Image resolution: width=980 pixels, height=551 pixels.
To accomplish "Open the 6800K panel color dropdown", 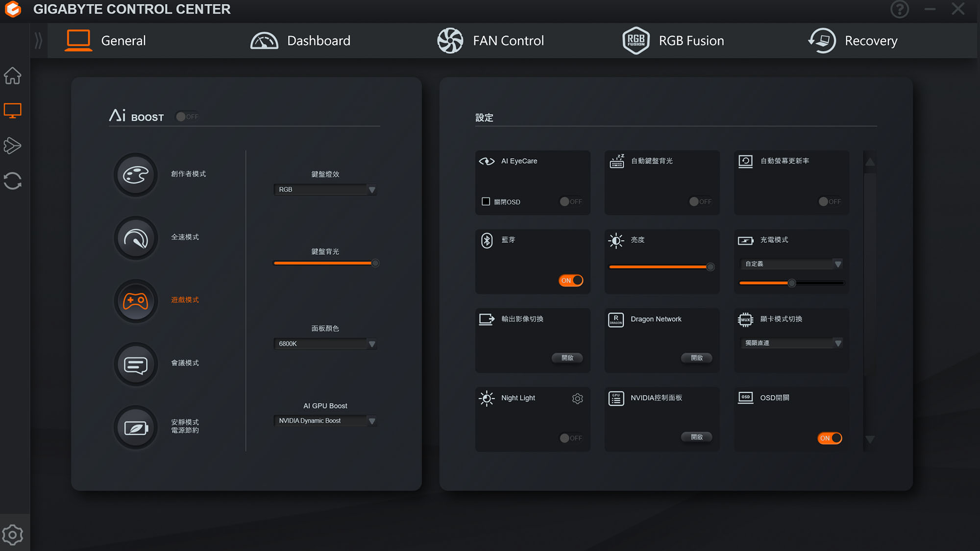I will tap(325, 344).
